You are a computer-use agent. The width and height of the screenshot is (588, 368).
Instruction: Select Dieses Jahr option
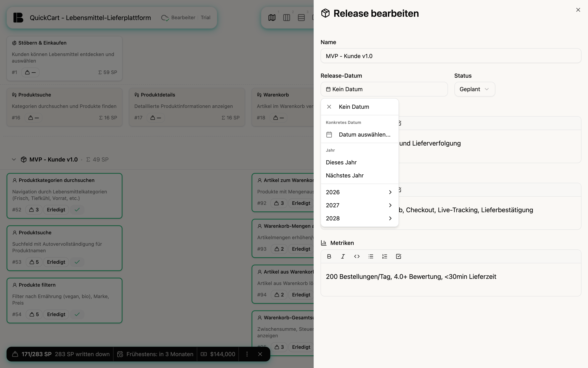(x=359, y=162)
